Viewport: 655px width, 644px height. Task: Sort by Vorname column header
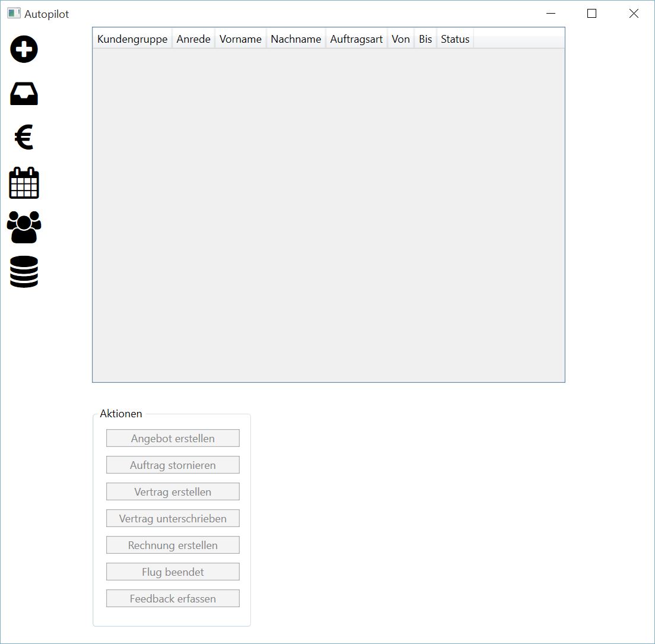click(241, 39)
